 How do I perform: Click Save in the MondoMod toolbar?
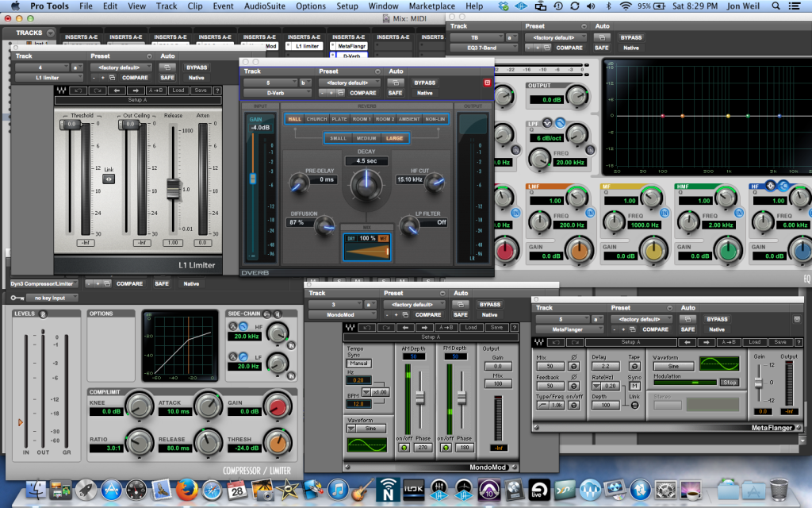click(x=496, y=328)
